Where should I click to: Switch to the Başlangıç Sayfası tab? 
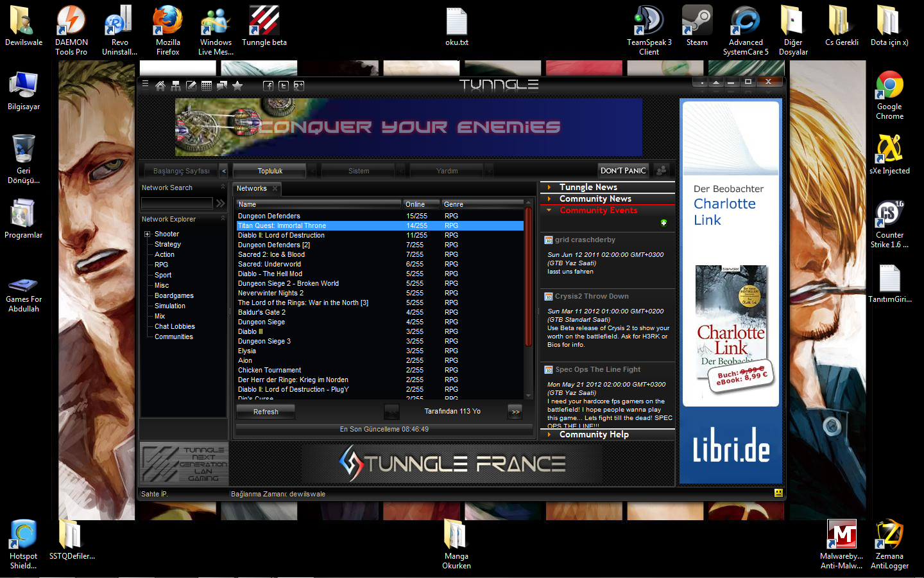[x=182, y=171]
